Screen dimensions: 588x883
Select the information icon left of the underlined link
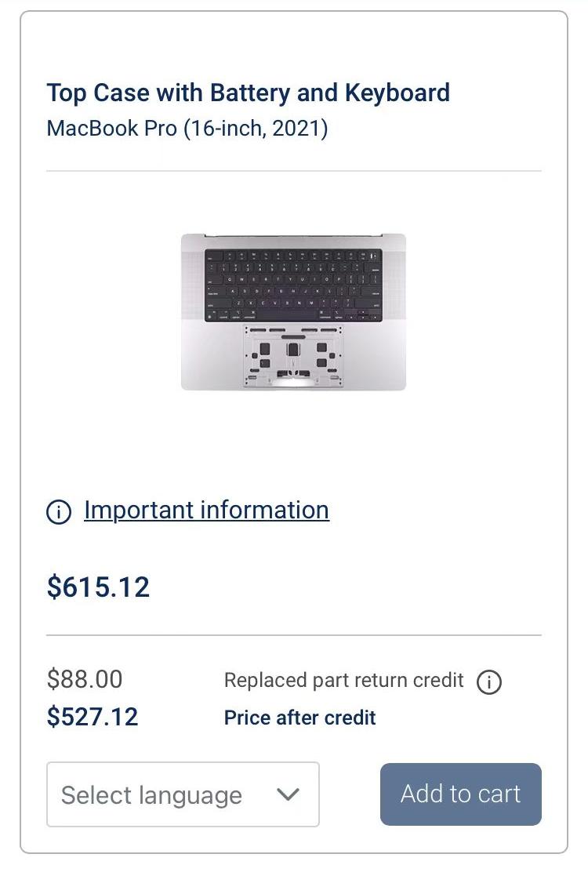(x=58, y=510)
